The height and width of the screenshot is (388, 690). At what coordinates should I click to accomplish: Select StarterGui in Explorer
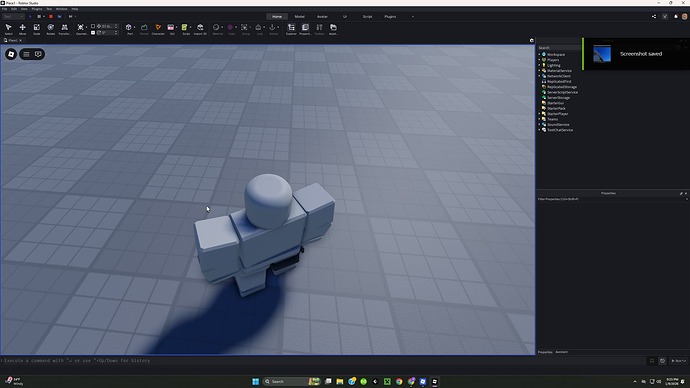(555, 103)
